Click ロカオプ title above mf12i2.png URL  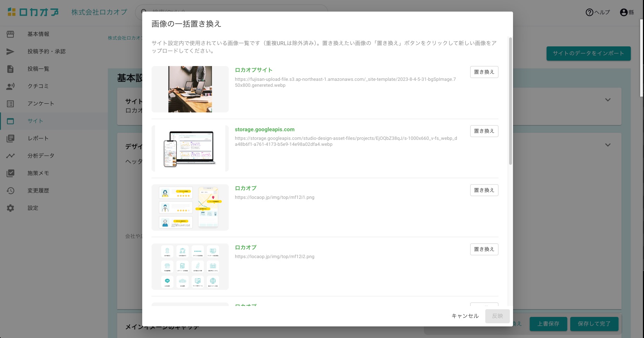246,247
